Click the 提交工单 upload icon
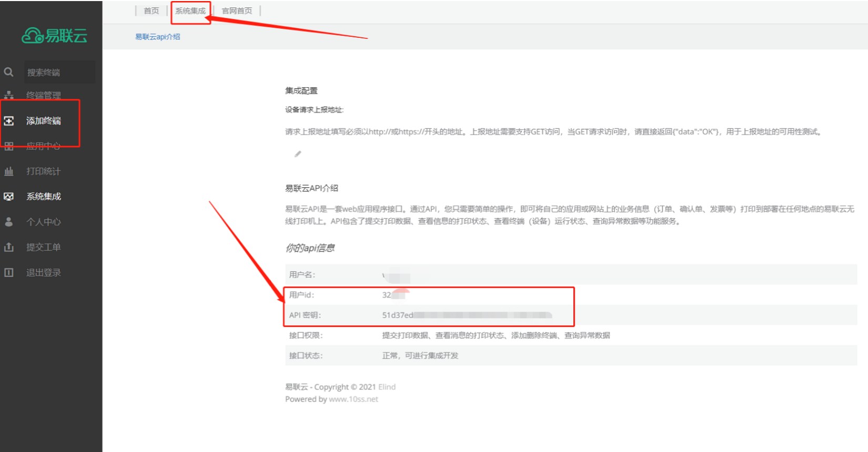 (9, 247)
